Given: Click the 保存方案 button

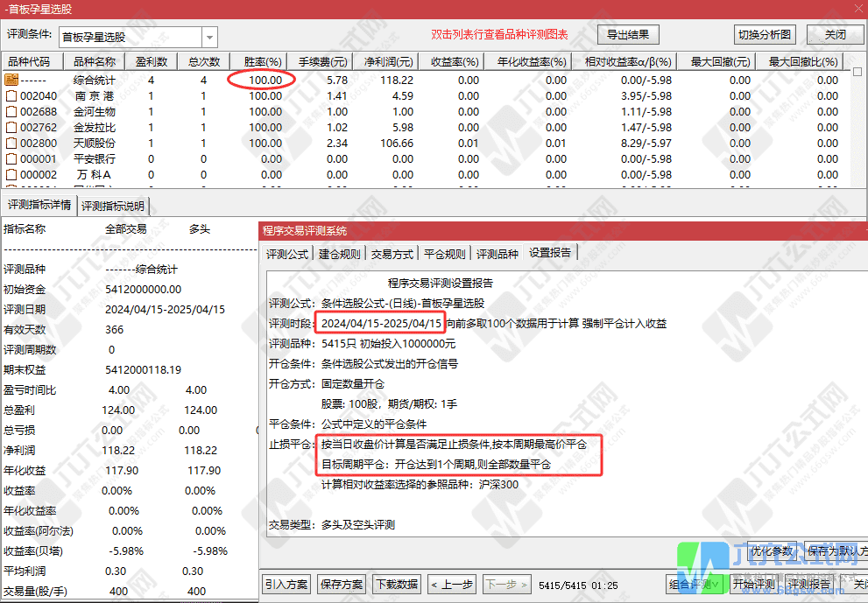Looking at the screenshot, I should [x=342, y=583].
